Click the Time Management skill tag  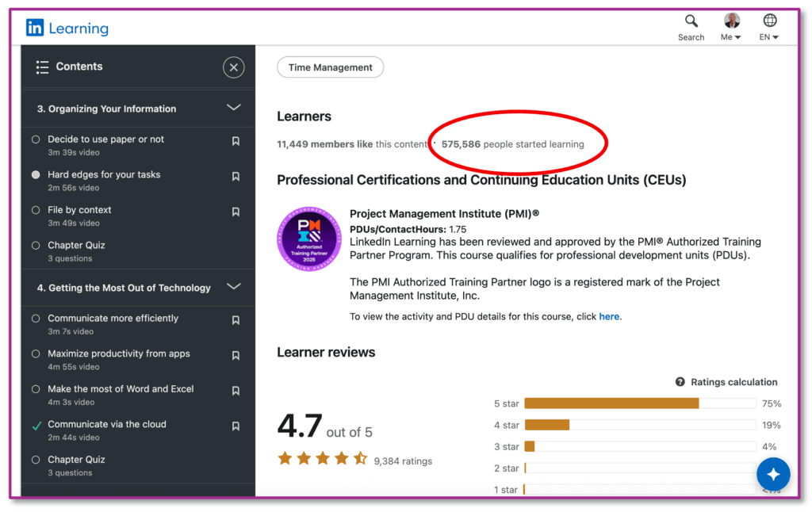tap(331, 67)
